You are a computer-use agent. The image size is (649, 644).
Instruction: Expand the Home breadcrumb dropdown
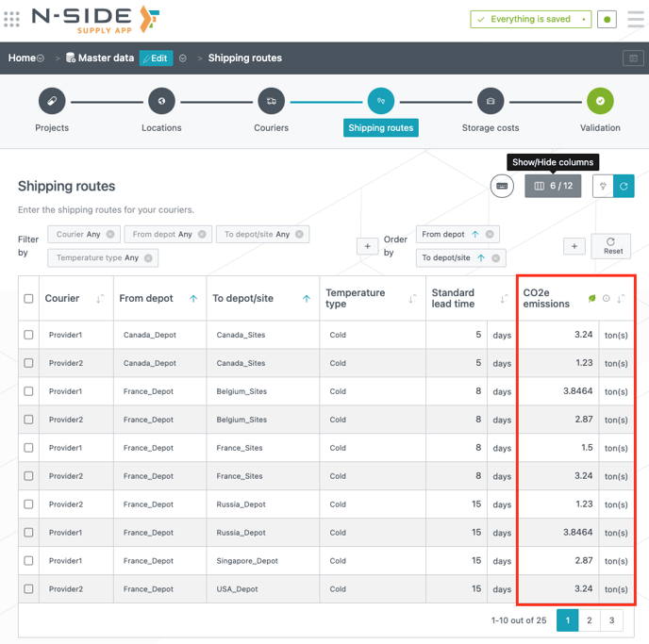(41, 58)
